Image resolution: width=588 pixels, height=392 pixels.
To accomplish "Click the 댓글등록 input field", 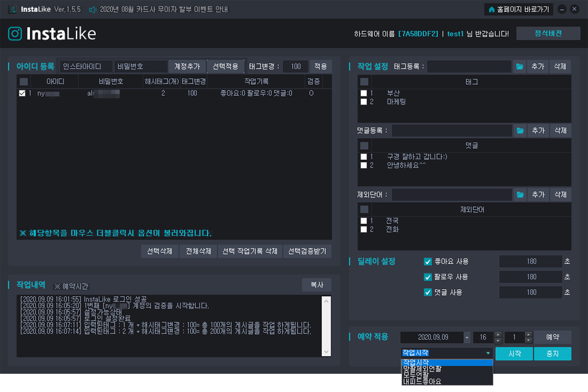I will click(452, 130).
